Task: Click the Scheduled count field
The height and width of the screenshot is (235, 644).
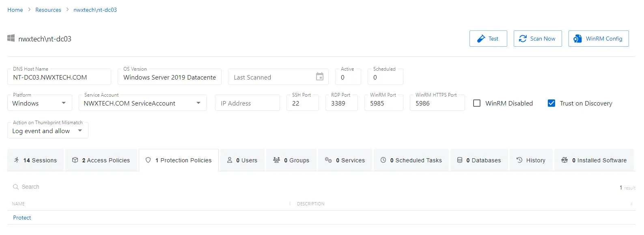Action: [x=386, y=77]
